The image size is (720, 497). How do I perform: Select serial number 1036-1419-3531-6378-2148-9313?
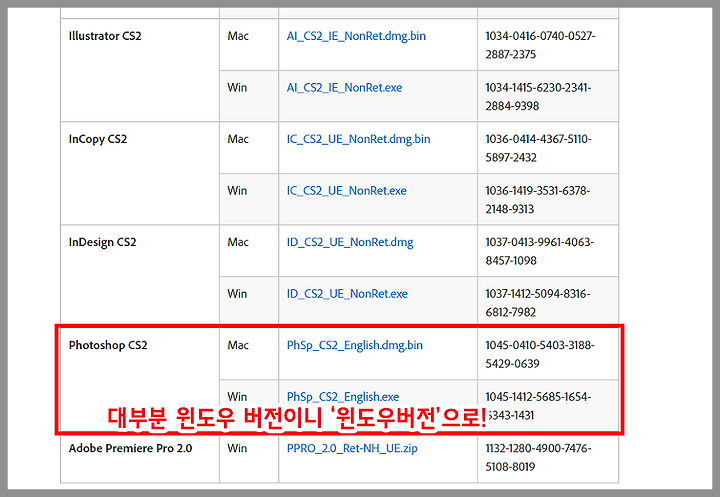pyautogui.click(x=538, y=199)
